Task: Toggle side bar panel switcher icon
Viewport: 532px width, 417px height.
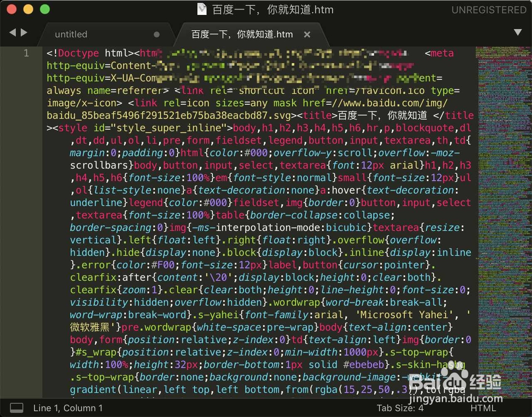Action: (16, 407)
